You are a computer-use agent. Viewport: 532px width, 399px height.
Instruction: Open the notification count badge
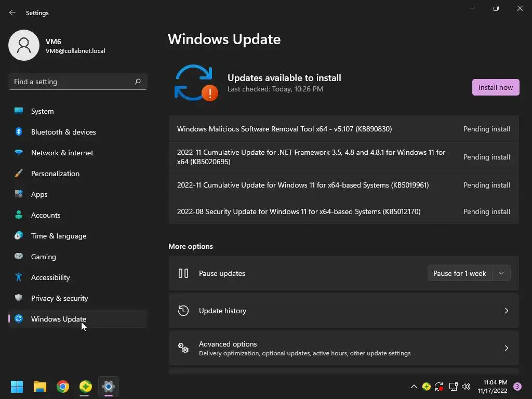tap(517, 387)
